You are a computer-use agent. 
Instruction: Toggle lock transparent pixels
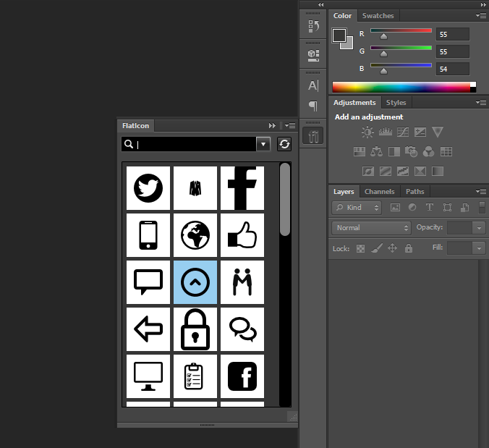[360, 248]
